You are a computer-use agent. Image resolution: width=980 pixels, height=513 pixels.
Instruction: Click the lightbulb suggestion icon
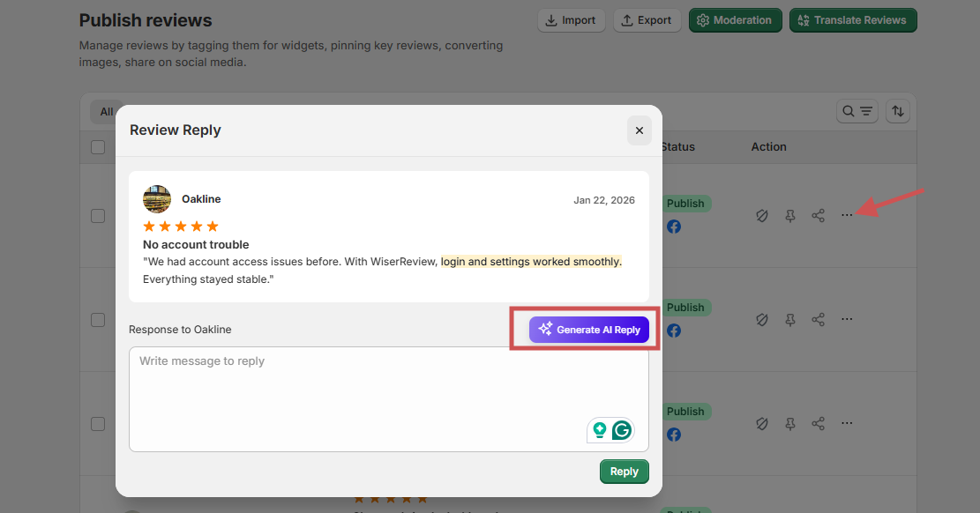point(599,430)
